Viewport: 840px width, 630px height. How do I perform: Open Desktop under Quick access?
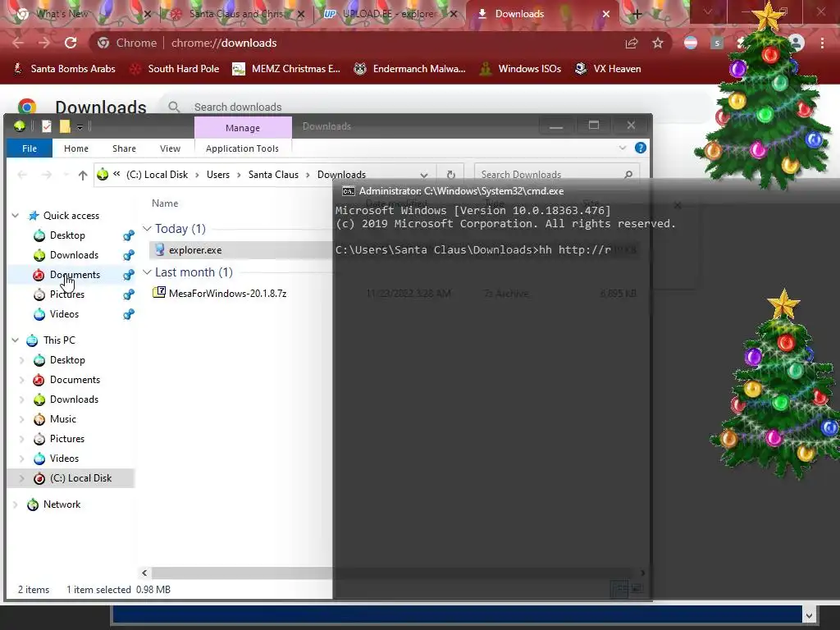pos(67,235)
